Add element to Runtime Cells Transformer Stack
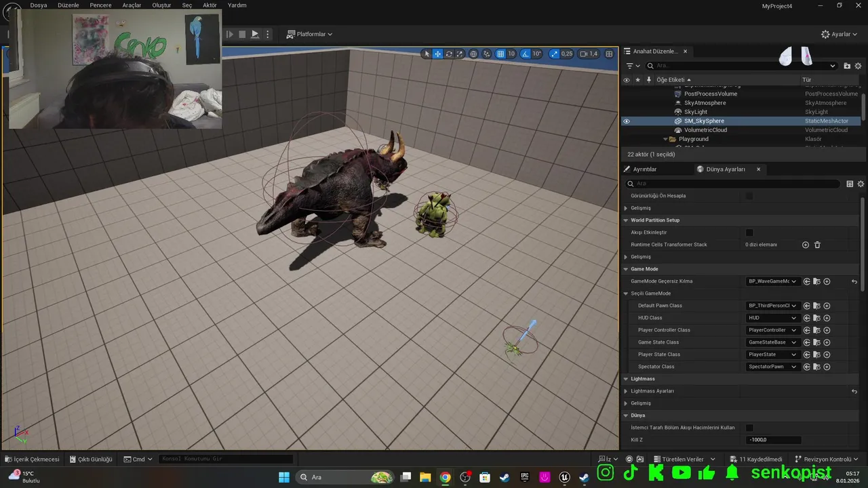The image size is (868, 488). pyautogui.click(x=806, y=245)
